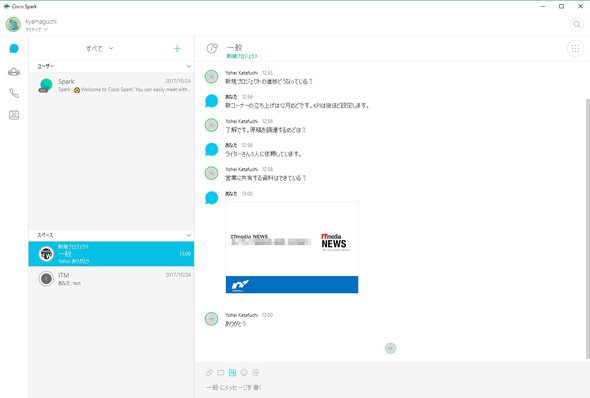Open the emoji picker icon

coord(244,372)
